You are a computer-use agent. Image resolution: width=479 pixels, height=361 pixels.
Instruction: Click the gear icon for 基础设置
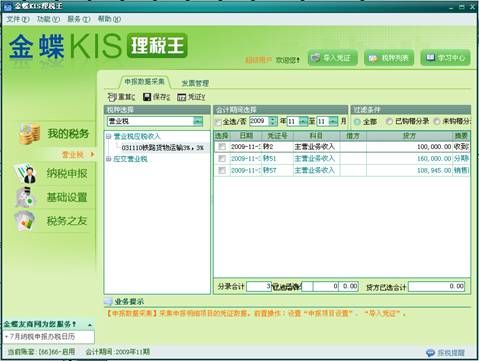click(25, 197)
